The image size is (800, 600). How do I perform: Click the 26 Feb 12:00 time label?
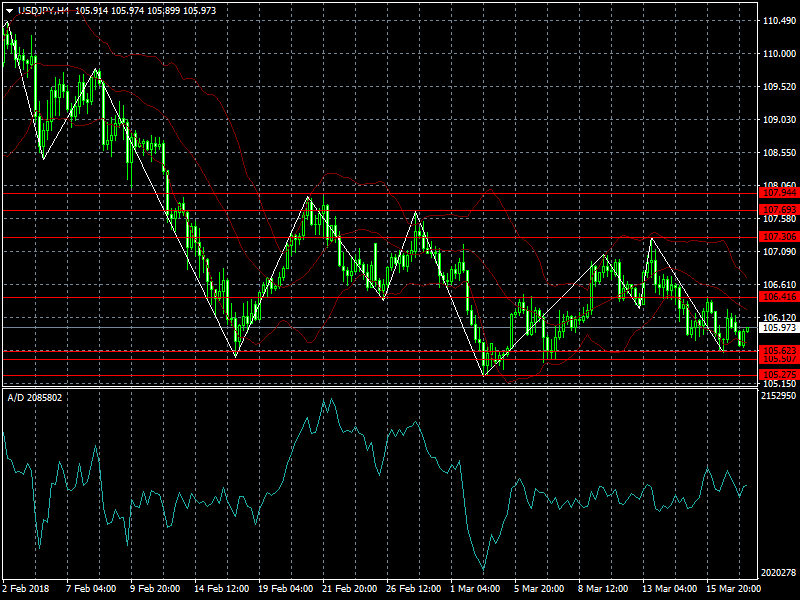coord(414,589)
